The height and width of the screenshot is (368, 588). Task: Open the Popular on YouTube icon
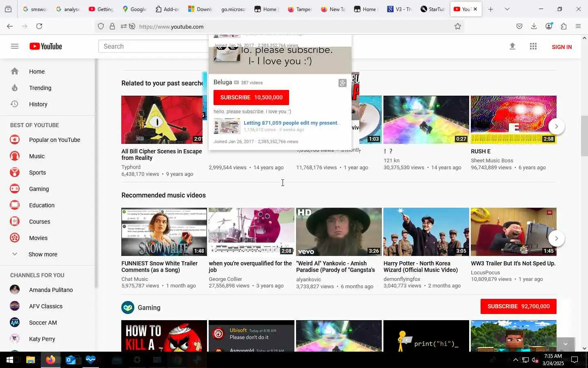(x=15, y=140)
